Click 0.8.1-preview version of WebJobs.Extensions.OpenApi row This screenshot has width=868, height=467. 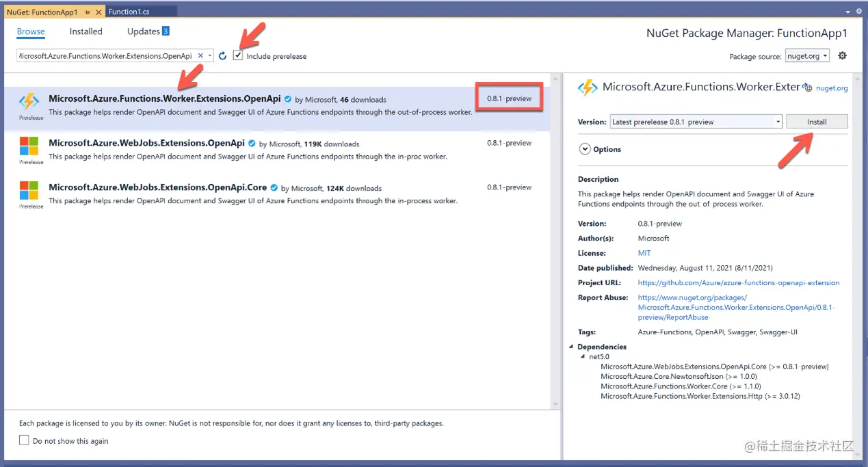[x=509, y=143]
